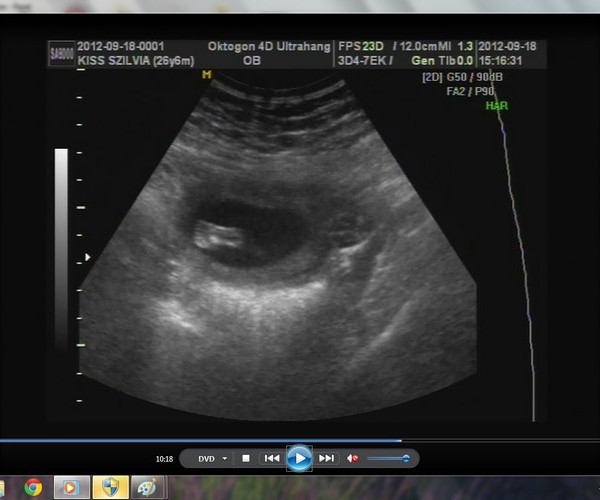Click the fetus in the gestational sac
This screenshot has height=500, width=600.
(x=218, y=236)
